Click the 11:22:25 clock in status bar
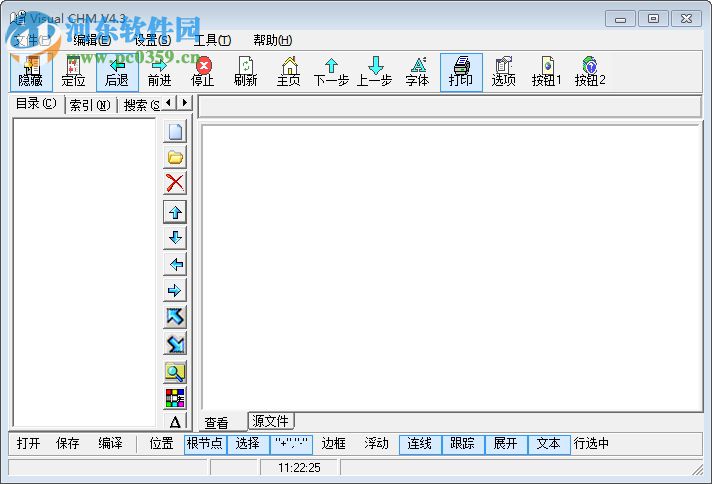This screenshot has height=484, width=712. point(299,468)
